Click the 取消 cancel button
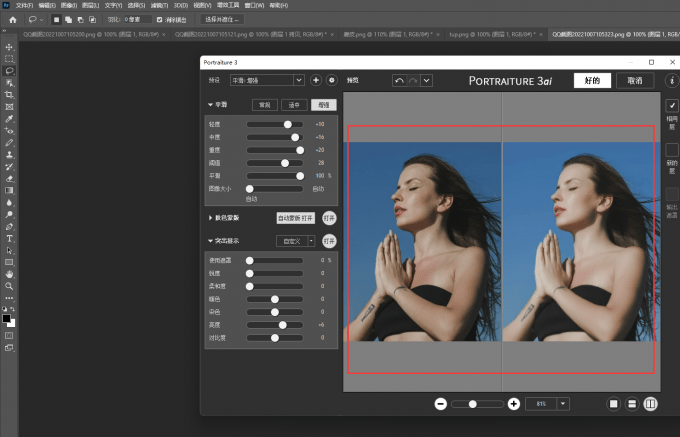 tap(635, 80)
